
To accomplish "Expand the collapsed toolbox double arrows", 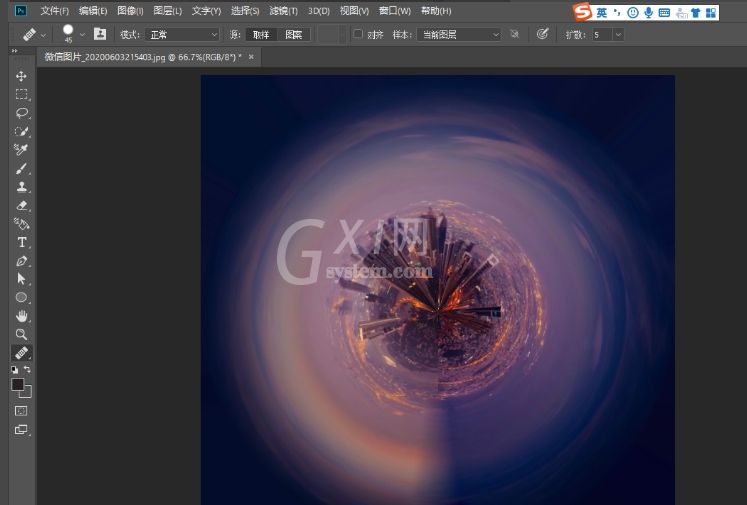I will 15,50.
